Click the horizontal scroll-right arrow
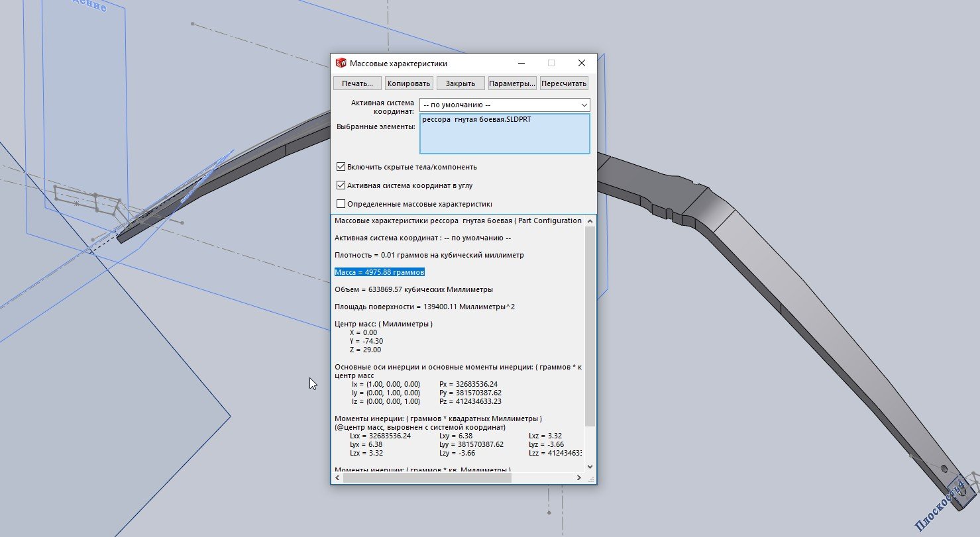The height and width of the screenshot is (537, 980). 578,477
